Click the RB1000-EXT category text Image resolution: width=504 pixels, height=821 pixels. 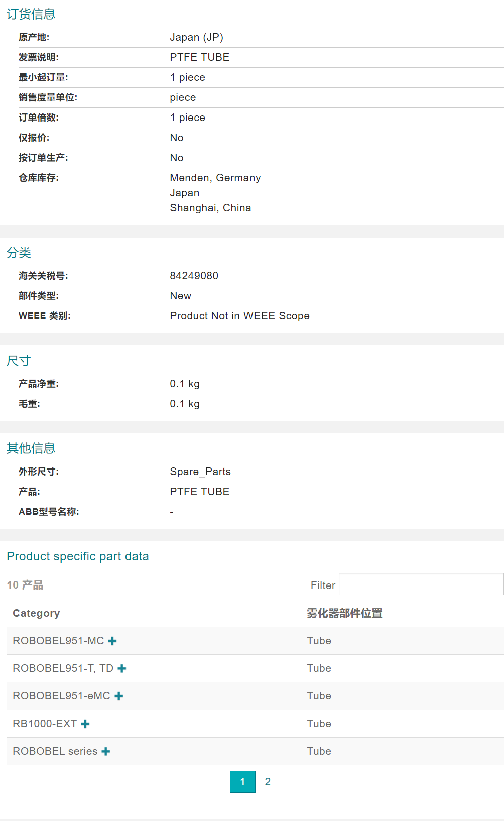tap(45, 724)
